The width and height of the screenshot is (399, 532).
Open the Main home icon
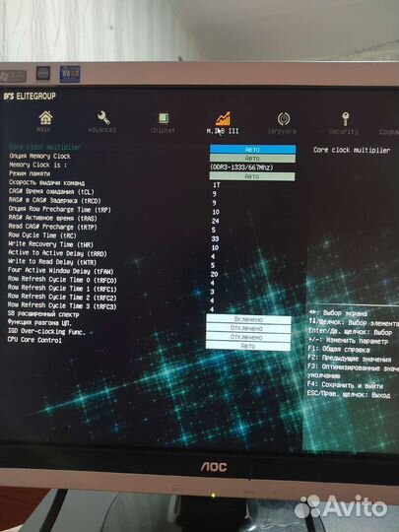(x=45, y=118)
